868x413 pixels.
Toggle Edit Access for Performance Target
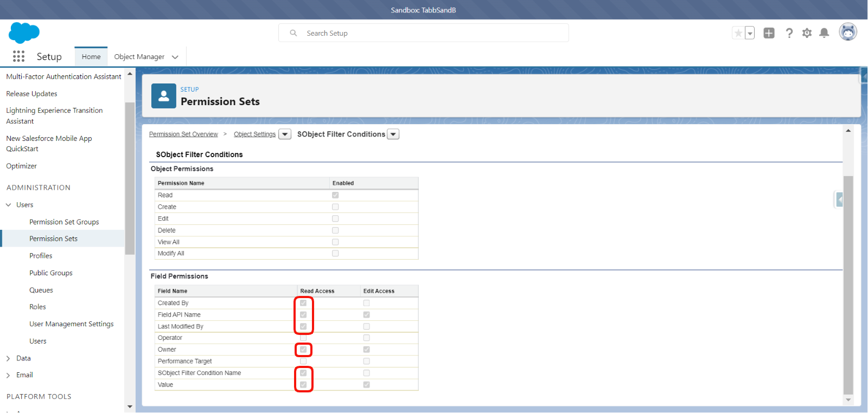click(x=367, y=361)
